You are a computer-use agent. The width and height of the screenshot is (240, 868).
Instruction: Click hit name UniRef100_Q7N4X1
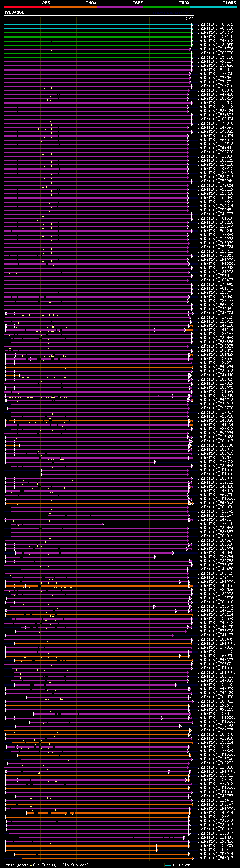215,284
